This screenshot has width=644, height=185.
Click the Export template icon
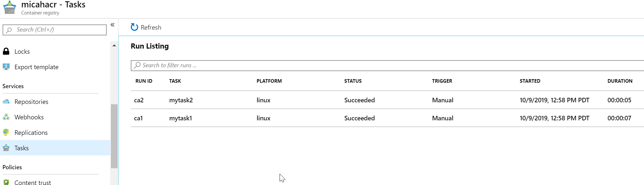(x=6, y=67)
